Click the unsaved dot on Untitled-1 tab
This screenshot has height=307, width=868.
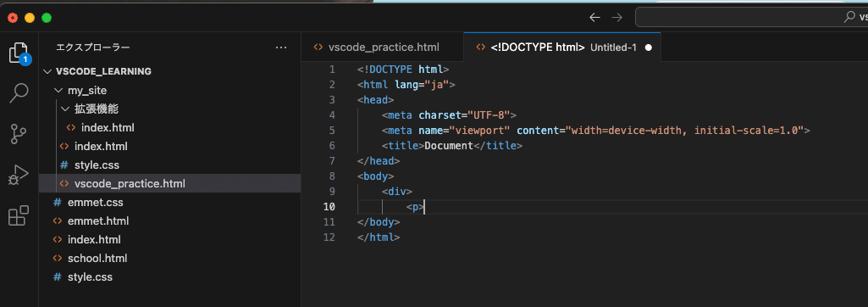[649, 47]
